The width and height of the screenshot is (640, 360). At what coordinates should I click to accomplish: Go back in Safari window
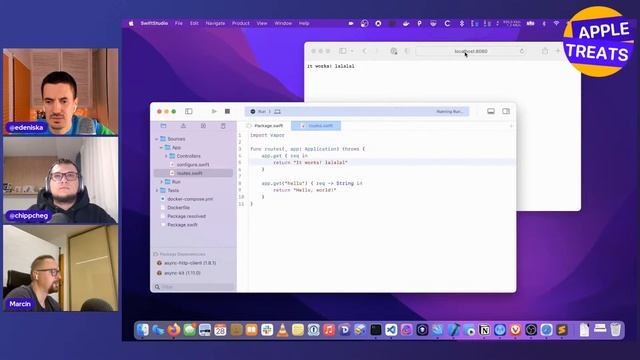(x=364, y=51)
